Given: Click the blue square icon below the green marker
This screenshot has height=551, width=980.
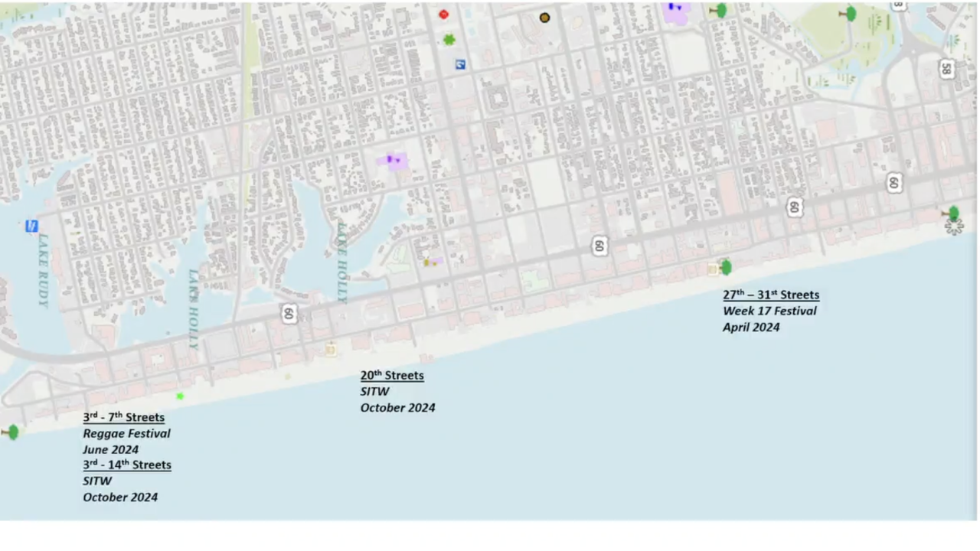Looking at the screenshot, I should click(460, 65).
